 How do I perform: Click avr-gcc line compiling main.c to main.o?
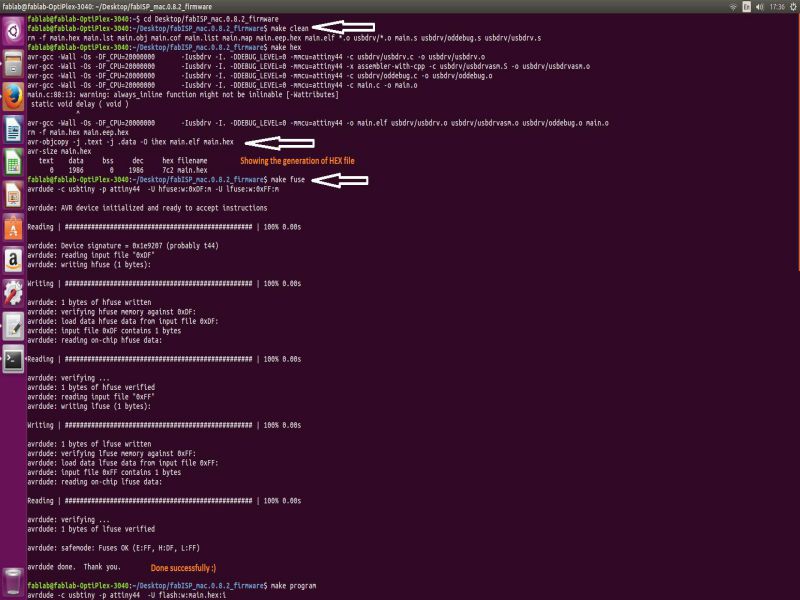(222, 85)
